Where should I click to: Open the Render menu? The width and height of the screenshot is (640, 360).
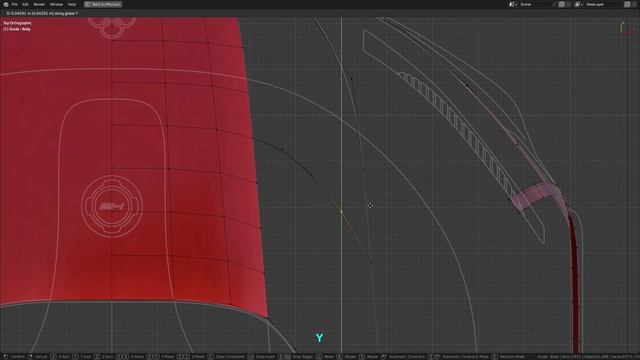click(x=39, y=4)
